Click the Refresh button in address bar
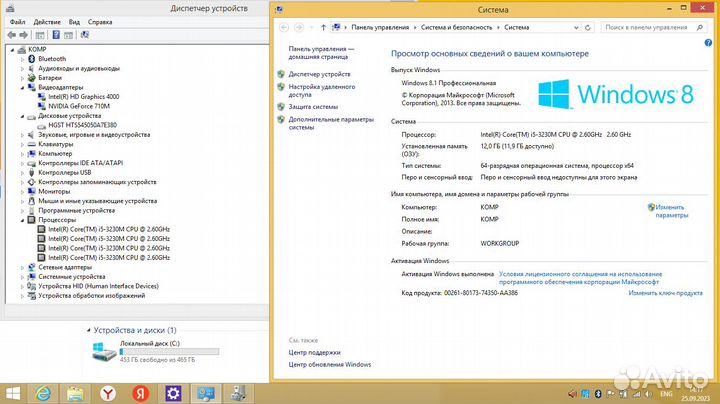This screenshot has height=404, width=720. point(587,28)
